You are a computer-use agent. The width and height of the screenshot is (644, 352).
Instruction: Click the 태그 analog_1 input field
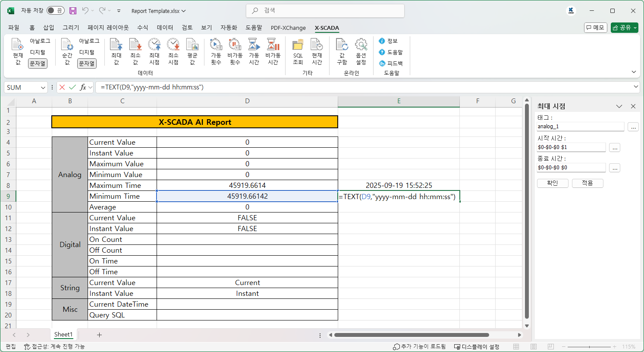(580, 127)
